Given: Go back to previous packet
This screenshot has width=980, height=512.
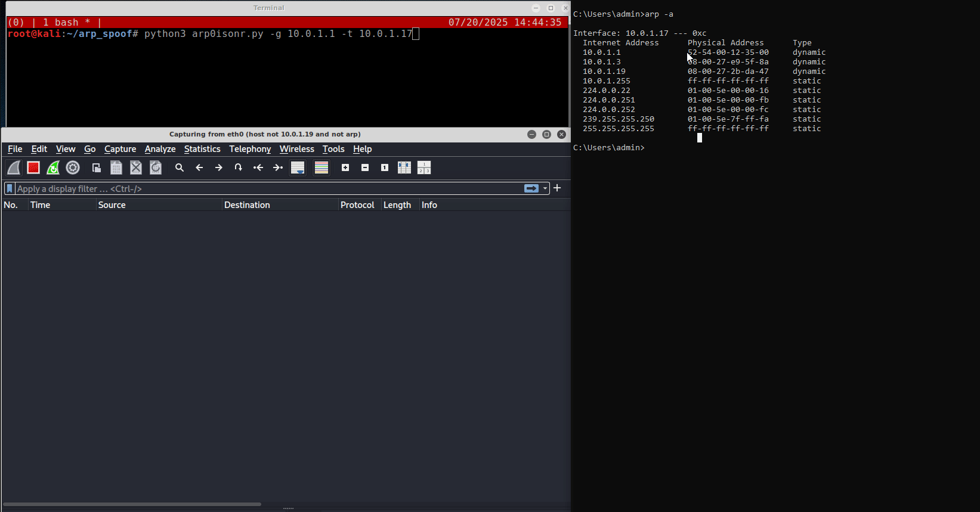Looking at the screenshot, I should (199, 168).
